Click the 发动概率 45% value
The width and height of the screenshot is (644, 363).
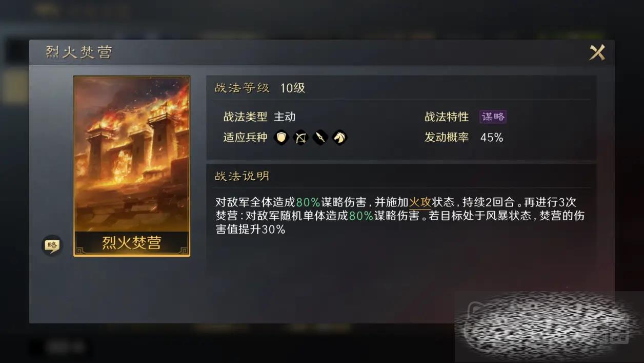point(492,138)
